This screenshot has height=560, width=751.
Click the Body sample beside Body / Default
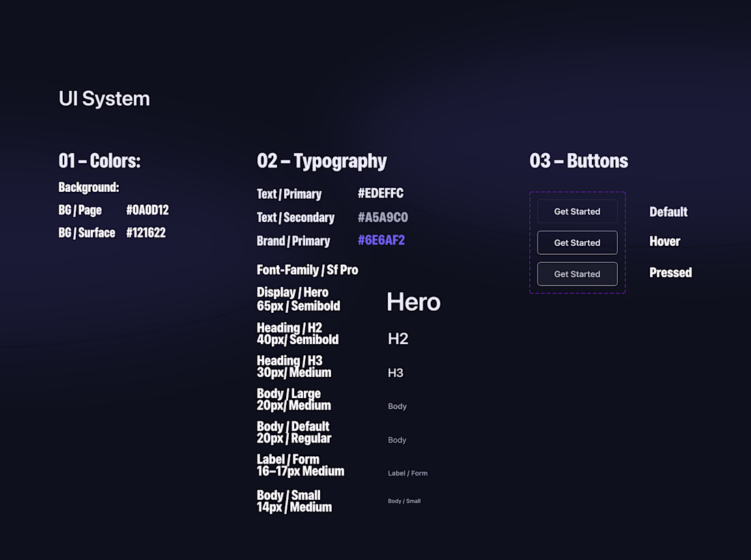coord(397,440)
